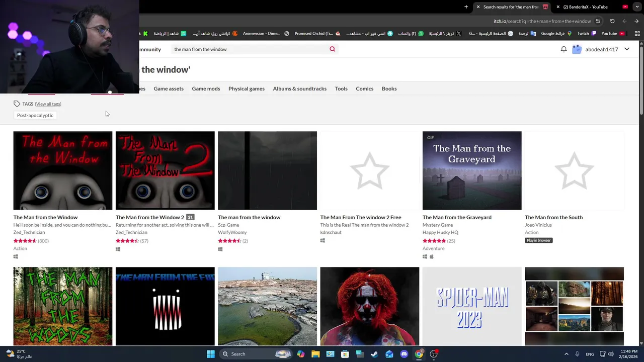Click author kdnschaut
The width and height of the screenshot is (644, 362).
(331, 232)
